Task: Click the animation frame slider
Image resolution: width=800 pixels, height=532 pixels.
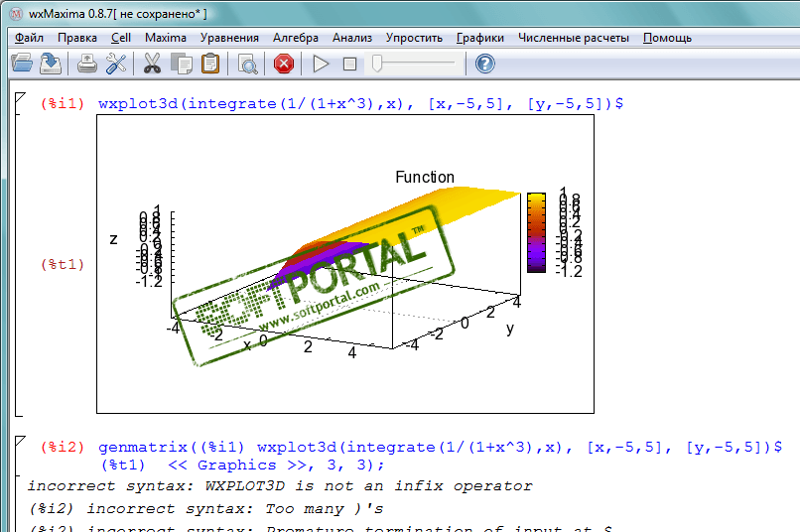Action: [414, 64]
